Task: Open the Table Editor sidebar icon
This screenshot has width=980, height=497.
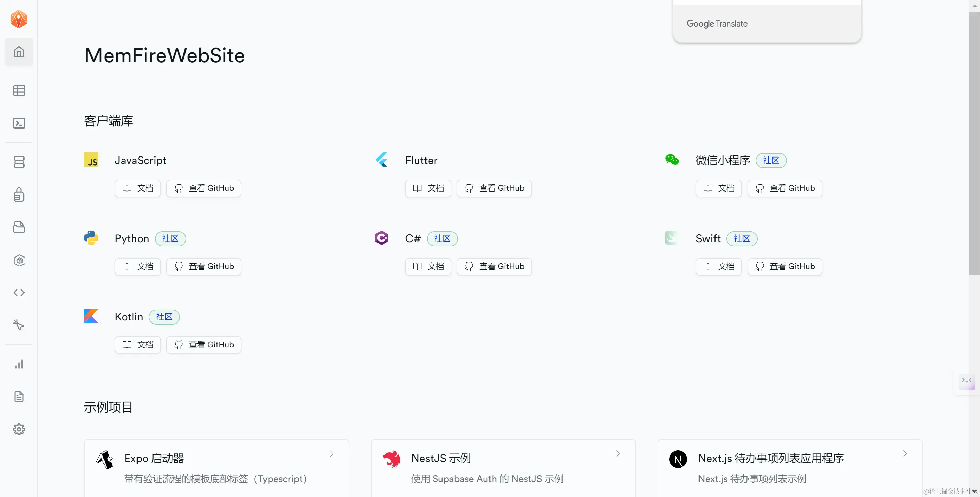Action: coord(19,90)
